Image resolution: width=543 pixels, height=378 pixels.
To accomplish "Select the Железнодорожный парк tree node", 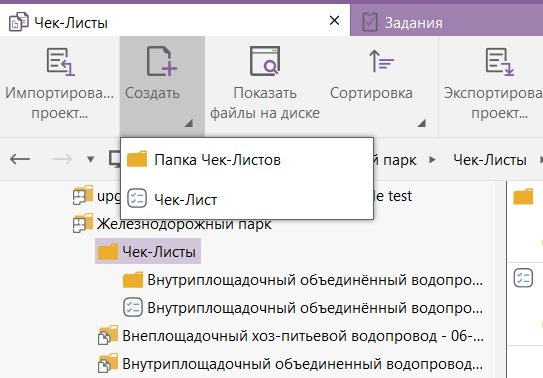I will coord(184,224).
